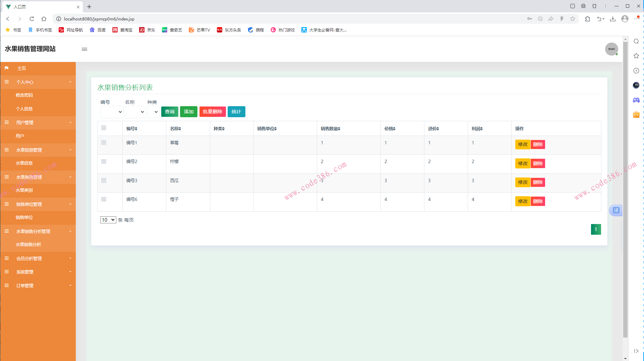Image resolution: width=644 pixels, height=361 pixels.
Task: Open 水果销售分析 sidebar menu item
Action: point(28,245)
